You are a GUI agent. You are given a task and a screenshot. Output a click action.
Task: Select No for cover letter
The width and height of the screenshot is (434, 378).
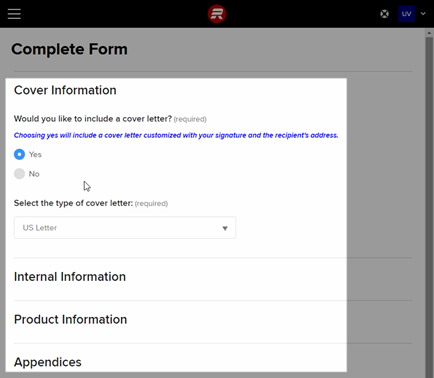pos(19,174)
